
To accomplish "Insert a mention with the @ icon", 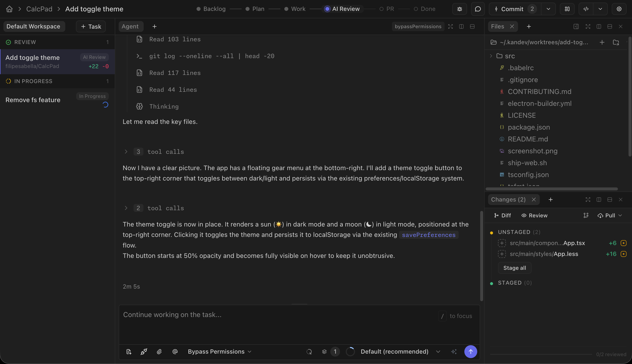I will click(x=175, y=351).
